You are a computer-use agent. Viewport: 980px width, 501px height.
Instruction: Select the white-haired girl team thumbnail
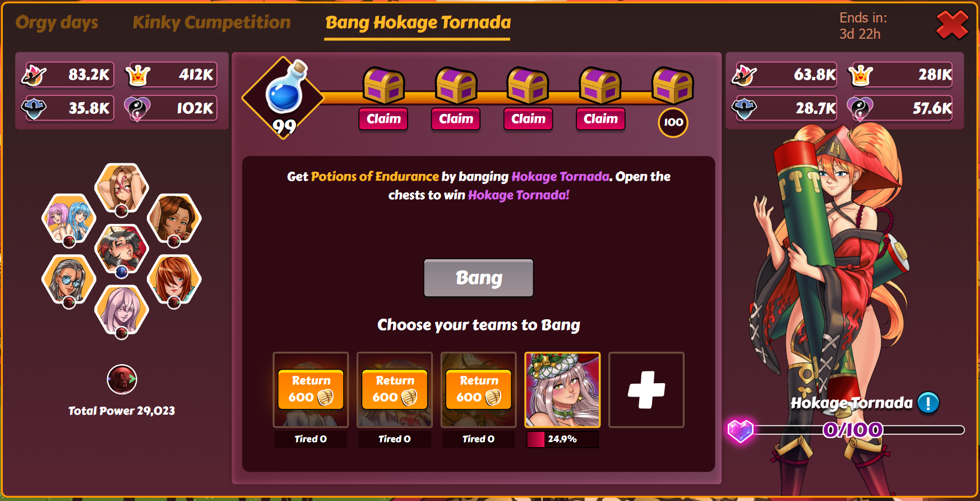562,390
